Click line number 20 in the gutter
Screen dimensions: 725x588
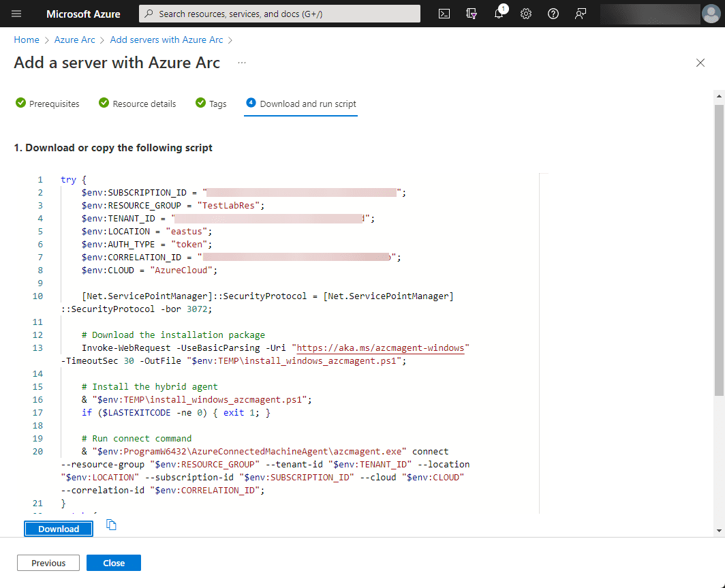(38, 452)
